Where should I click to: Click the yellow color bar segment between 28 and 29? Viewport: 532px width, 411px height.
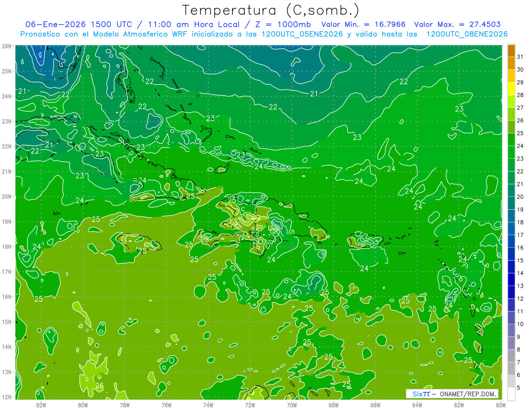point(511,89)
